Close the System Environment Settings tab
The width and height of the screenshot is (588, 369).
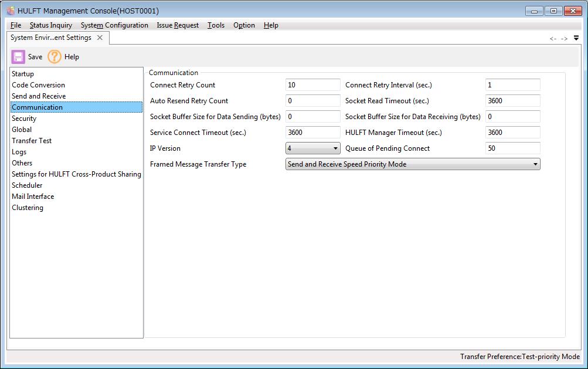click(x=100, y=38)
